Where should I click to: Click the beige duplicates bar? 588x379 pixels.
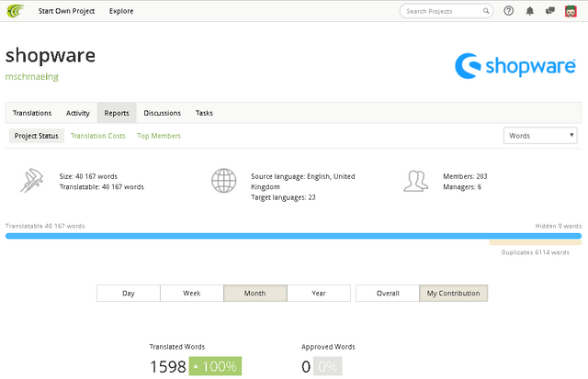click(x=535, y=243)
